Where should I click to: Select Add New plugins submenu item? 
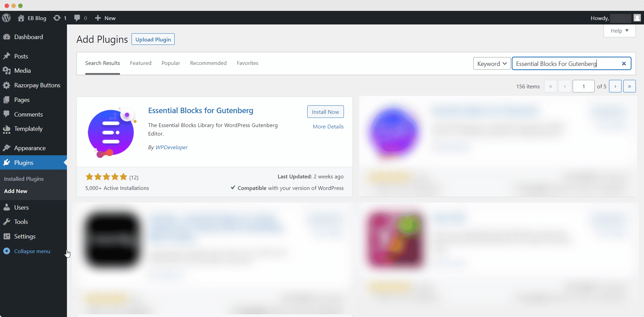16,191
